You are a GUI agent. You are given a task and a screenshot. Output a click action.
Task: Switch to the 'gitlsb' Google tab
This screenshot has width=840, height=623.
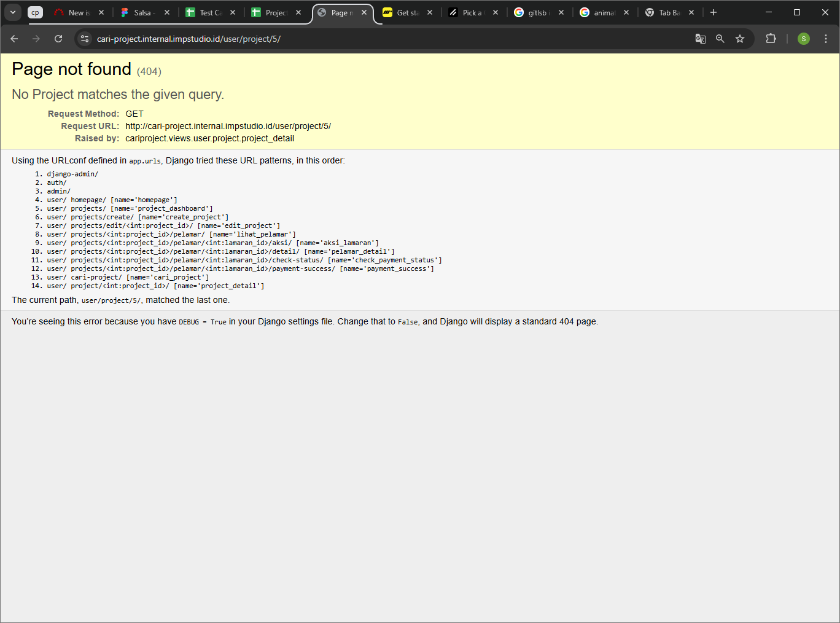pos(536,12)
